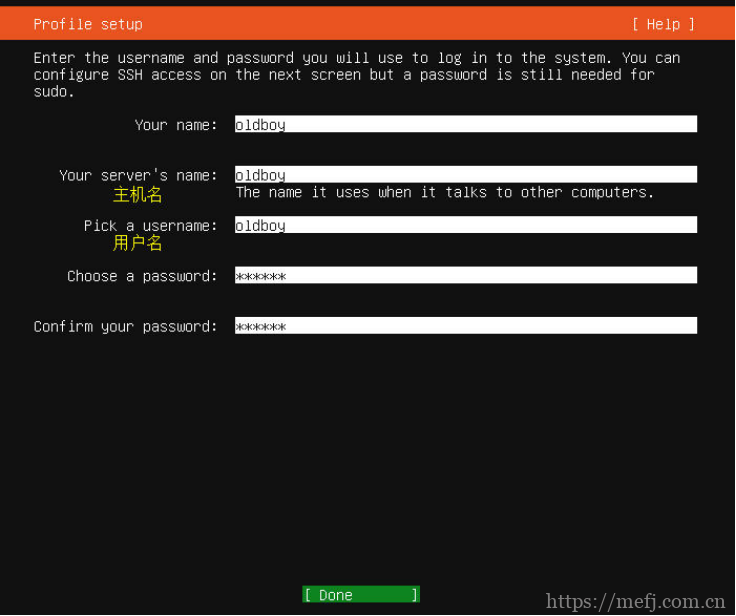The width and height of the screenshot is (736, 616).
Task: Click the mefj.com.cn watermark URL
Action: tap(635, 602)
